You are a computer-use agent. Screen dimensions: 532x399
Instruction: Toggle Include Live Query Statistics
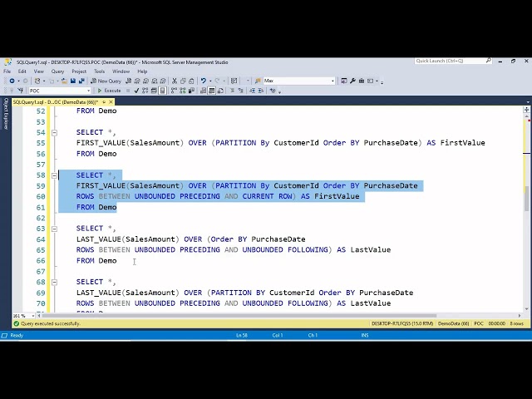[182, 91]
